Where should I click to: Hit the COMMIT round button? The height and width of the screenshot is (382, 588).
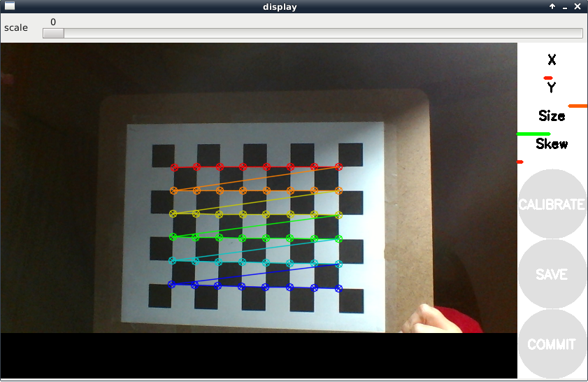pyautogui.click(x=552, y=344)
